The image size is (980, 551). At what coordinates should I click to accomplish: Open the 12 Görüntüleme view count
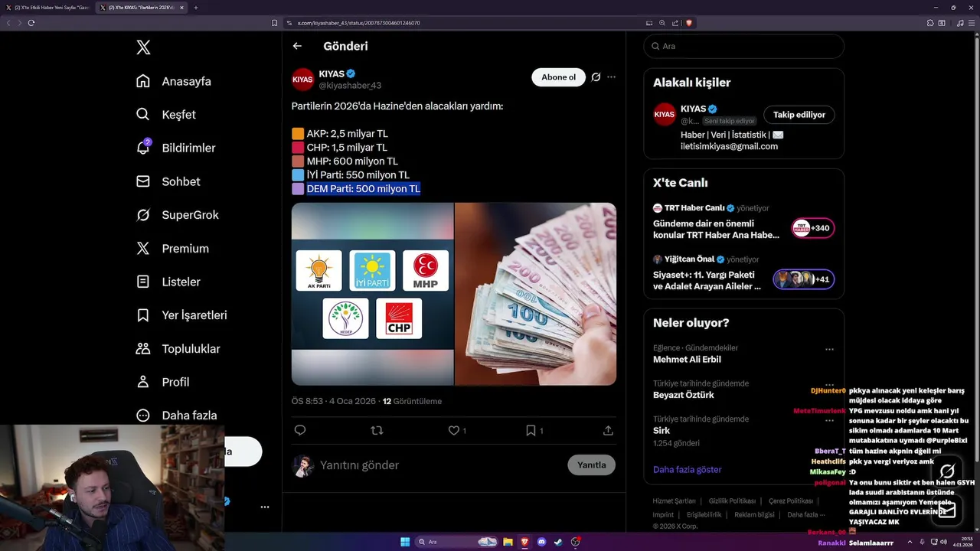(x=412, y=401)
